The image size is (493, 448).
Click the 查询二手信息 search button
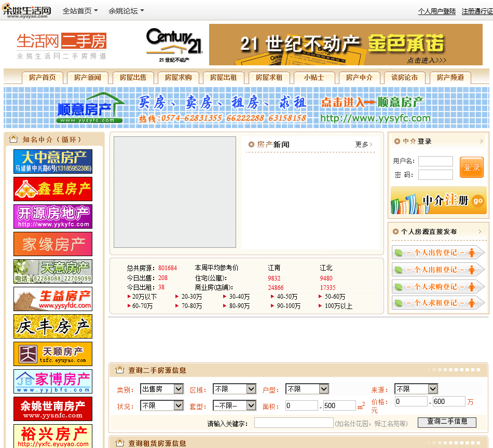(447, 422)
